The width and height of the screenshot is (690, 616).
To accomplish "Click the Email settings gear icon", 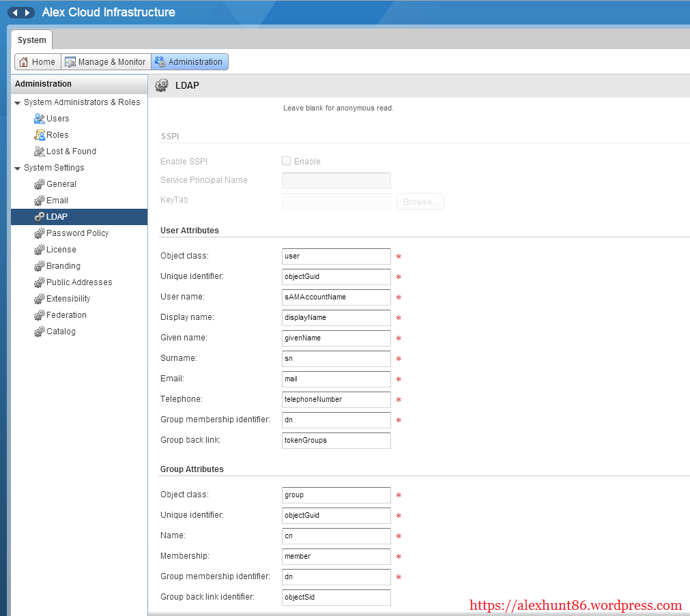I will [x=40, y=201].
